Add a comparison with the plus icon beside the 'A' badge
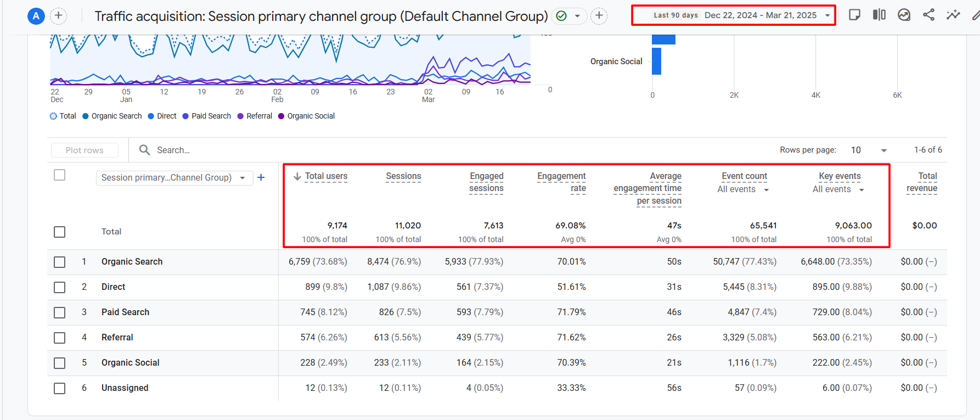This screenshot has height=420, width=980. click(59, 16)
